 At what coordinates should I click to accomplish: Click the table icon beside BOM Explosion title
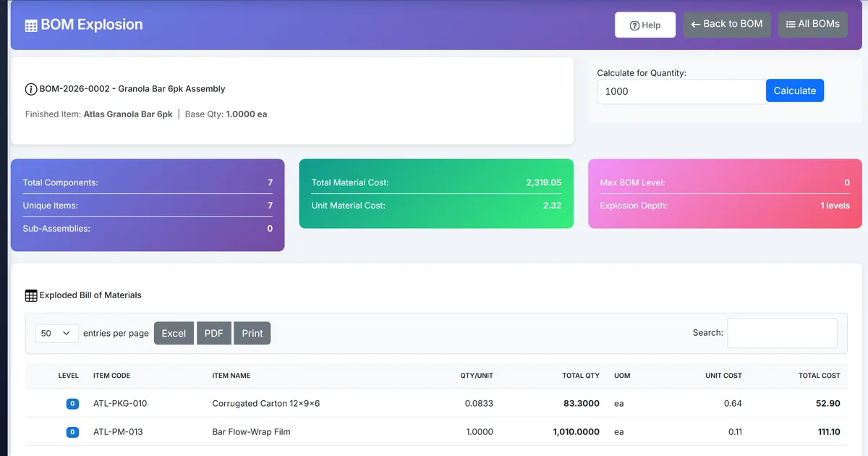(x=31, y=25)
